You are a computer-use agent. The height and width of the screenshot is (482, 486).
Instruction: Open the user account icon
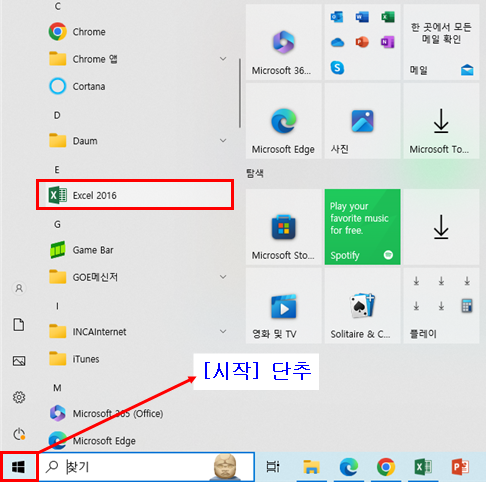[x=19, y=288]
